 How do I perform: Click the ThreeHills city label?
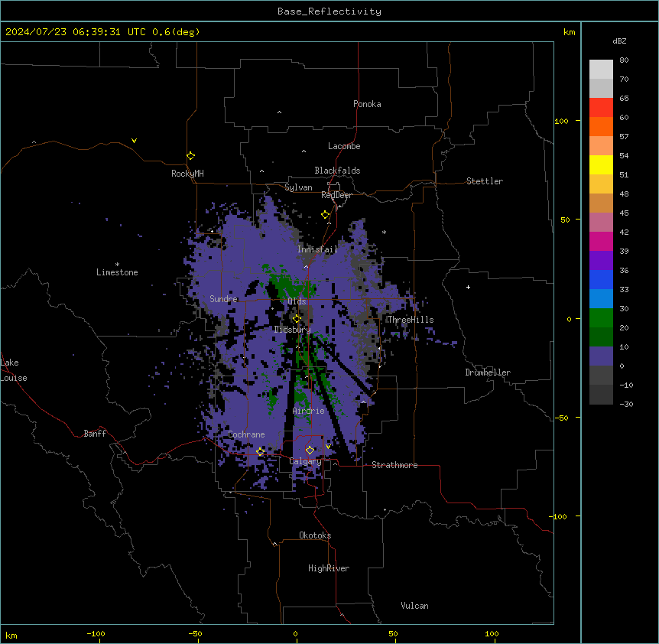(x=411, y=320)
